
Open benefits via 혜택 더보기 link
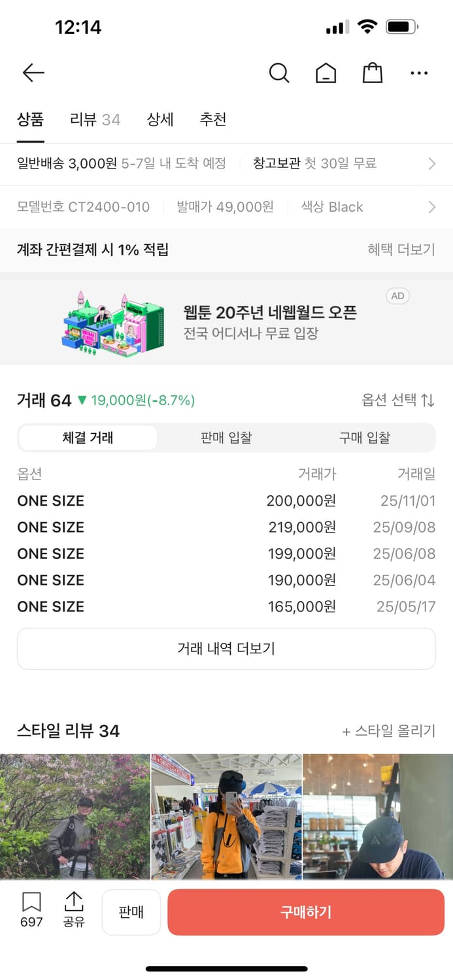[402, 250]
